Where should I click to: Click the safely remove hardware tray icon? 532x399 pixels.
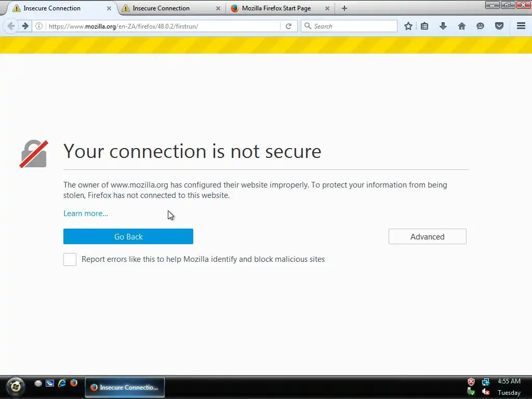471,392
